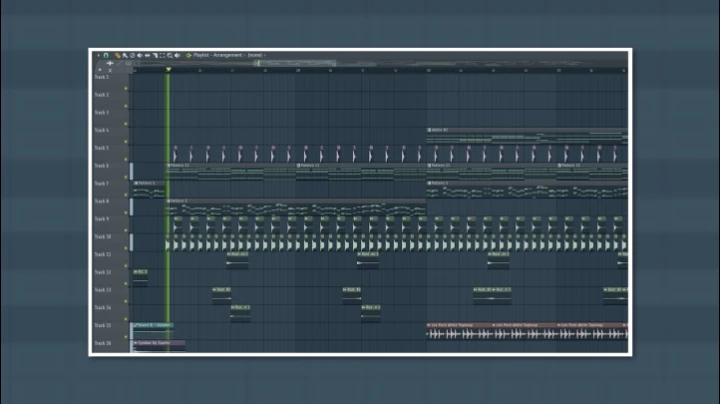This screenshot has height=404, width=720.
Task: Select the Zoom magnifier tool
Action: [x=170, y=55]
